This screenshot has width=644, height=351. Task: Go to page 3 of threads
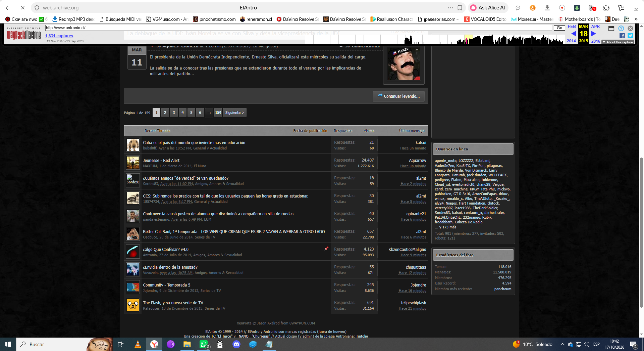click(174, 113)
